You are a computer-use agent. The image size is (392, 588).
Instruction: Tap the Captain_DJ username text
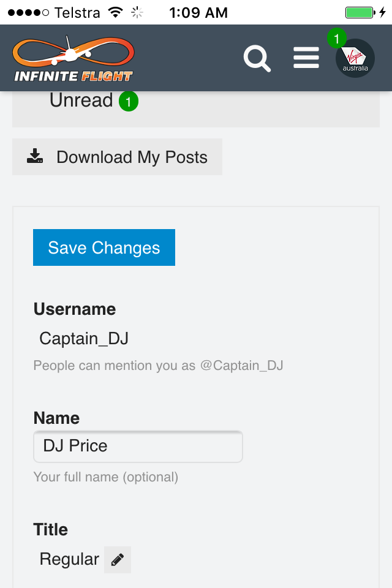click(84, 339)
